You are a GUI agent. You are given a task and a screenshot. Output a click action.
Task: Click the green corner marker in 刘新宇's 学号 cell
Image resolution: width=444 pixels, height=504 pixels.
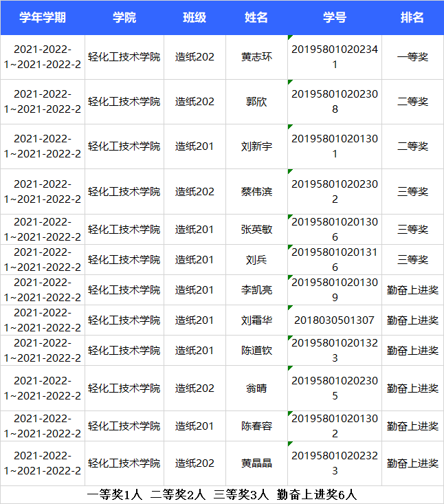291,127
